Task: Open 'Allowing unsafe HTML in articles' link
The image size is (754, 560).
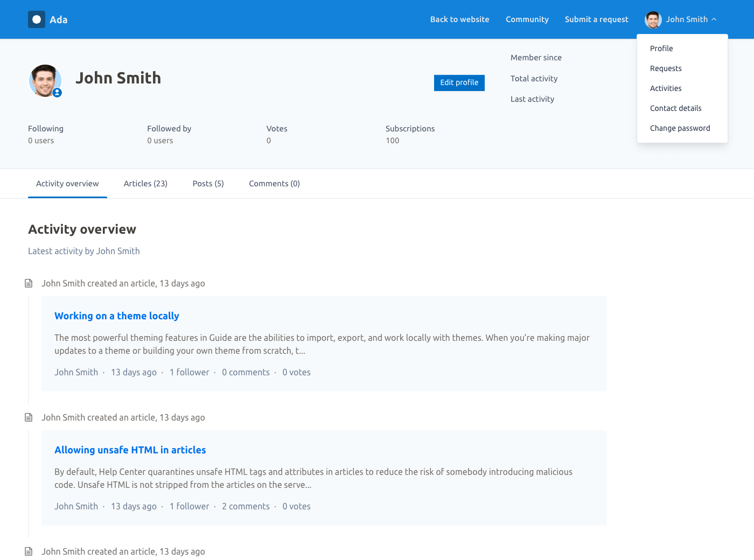Action: point(130,450)
